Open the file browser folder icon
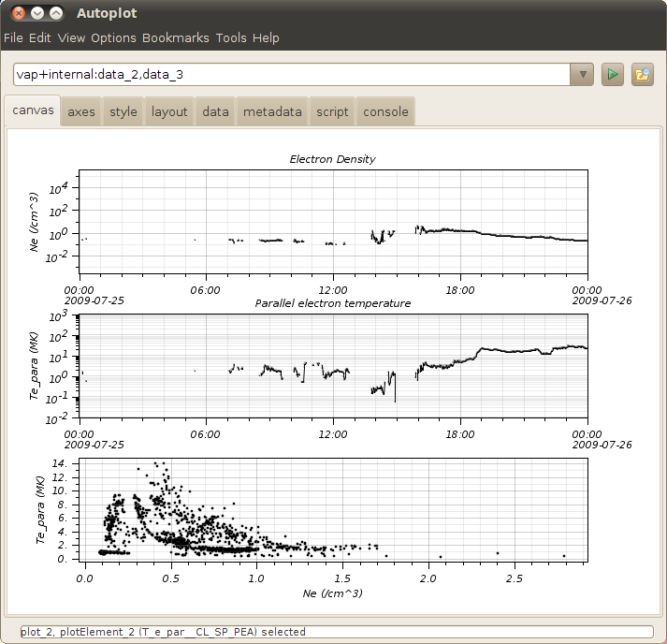 [642, 75]
